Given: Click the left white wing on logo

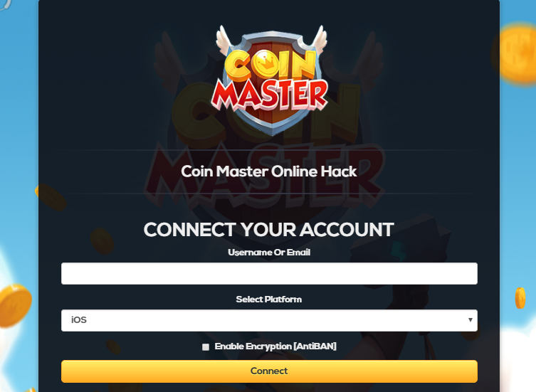Looking at the screenshot, I should point(224,40).
